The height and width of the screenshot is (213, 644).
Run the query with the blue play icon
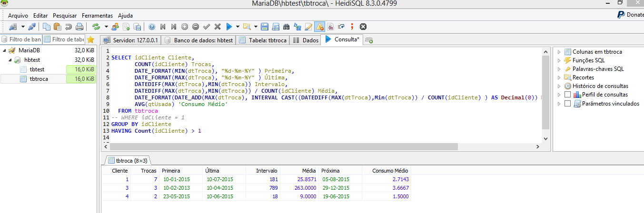(229, 27)
